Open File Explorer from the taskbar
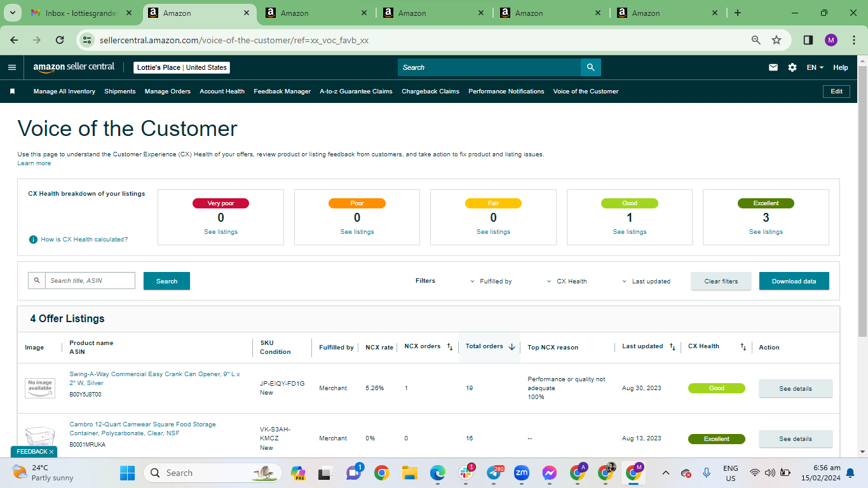Screen dimensions: 868x488 point(410,473)
